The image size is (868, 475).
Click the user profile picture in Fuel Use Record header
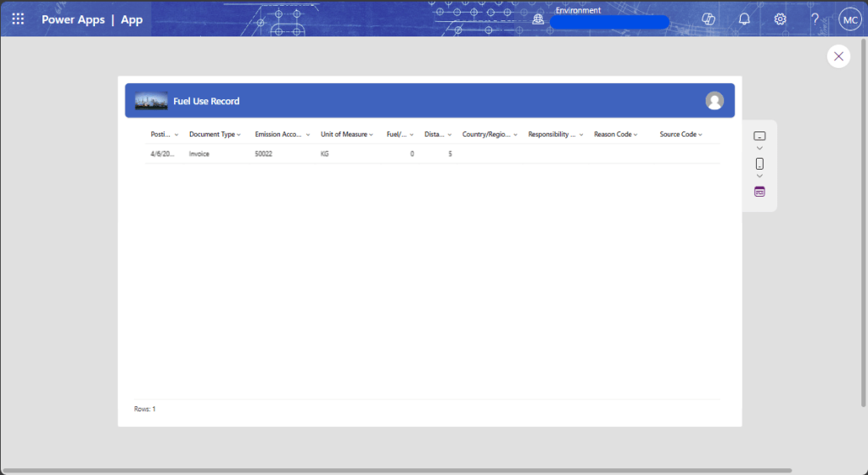point(714,101)
